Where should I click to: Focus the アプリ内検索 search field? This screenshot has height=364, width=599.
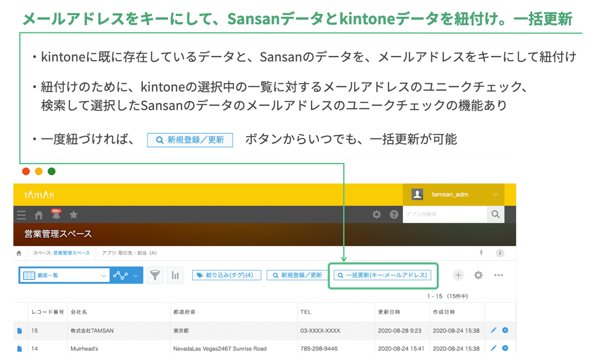pyautogui.click(x=444, y=214)
